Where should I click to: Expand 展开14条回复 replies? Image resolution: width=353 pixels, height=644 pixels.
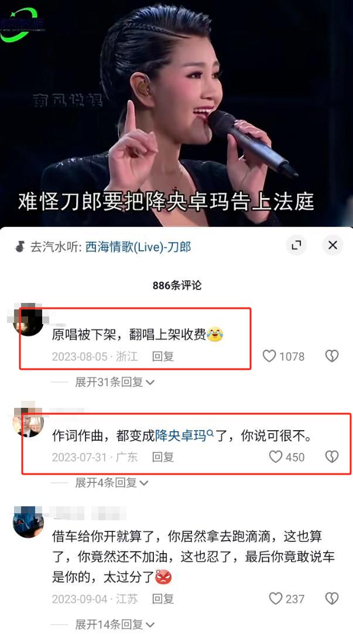115,625
